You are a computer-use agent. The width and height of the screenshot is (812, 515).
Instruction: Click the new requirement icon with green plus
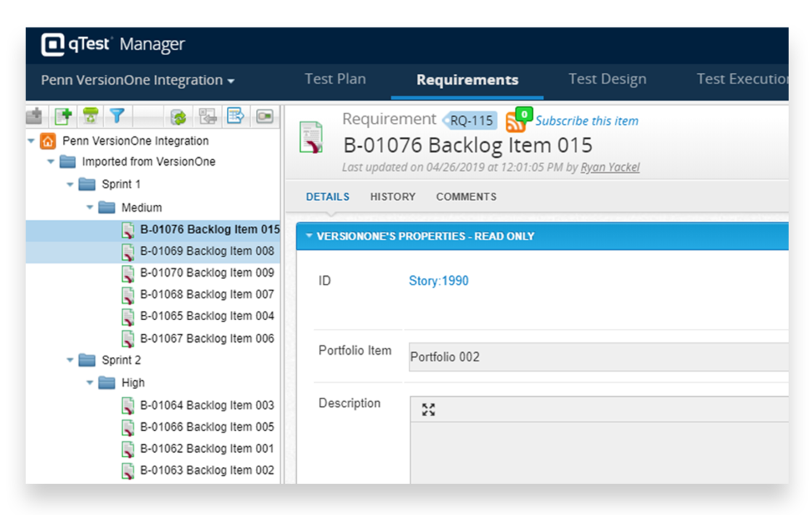click(x=63, y=116)
